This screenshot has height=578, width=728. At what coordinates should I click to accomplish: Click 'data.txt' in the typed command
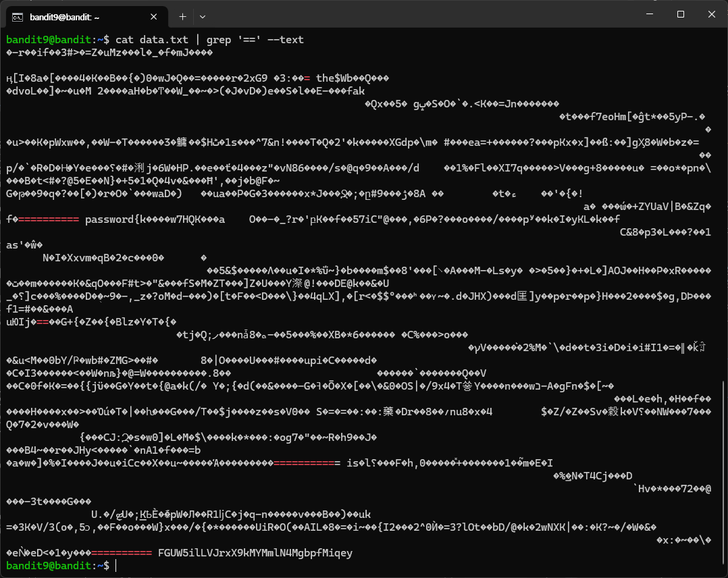click(x=164, y=40)
